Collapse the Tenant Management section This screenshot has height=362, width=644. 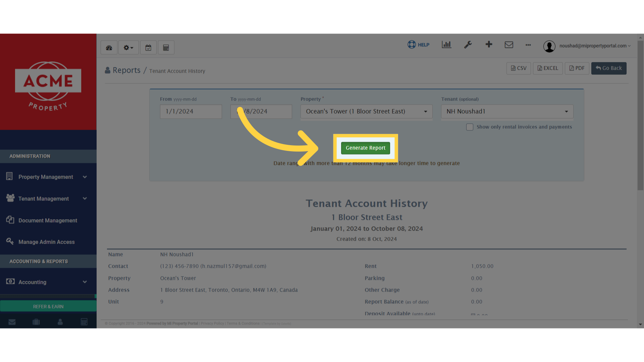[x=85, y=198]
